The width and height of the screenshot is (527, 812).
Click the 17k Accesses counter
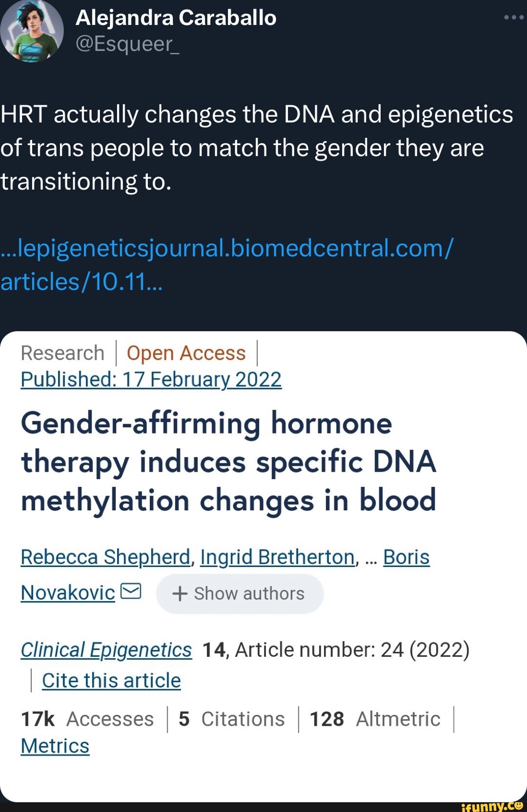point(87,718)
